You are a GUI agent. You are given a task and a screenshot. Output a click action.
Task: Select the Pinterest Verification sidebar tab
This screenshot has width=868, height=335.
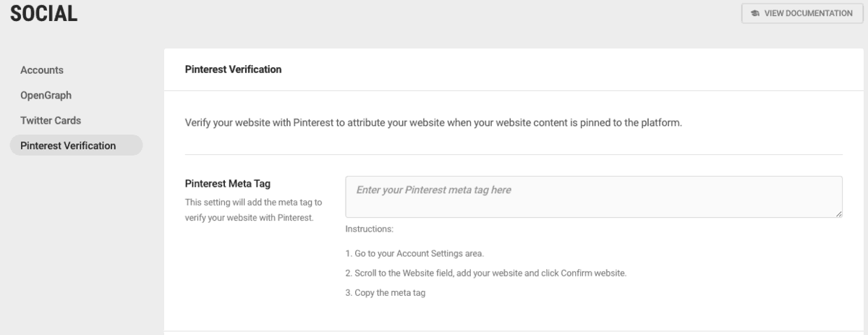point(76,145)
